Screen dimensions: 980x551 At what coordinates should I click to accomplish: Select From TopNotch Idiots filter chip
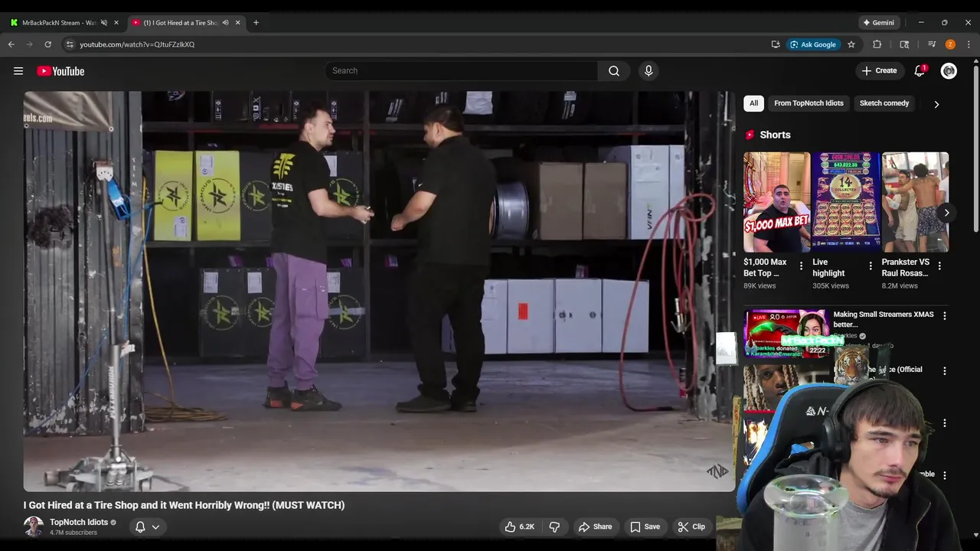coord(808,103)
